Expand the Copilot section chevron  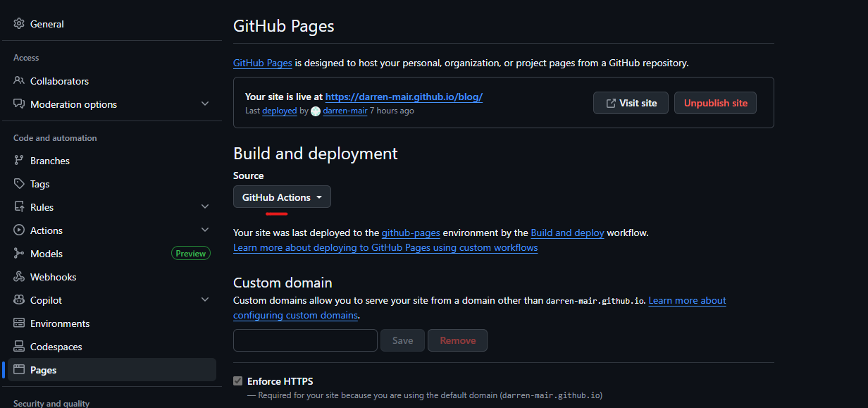coord(205,300)
